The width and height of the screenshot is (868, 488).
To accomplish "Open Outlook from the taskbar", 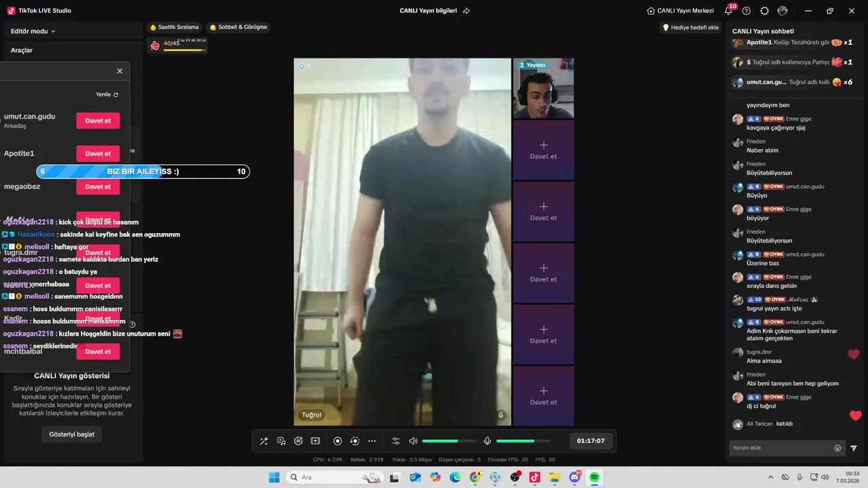I will 415,477.
